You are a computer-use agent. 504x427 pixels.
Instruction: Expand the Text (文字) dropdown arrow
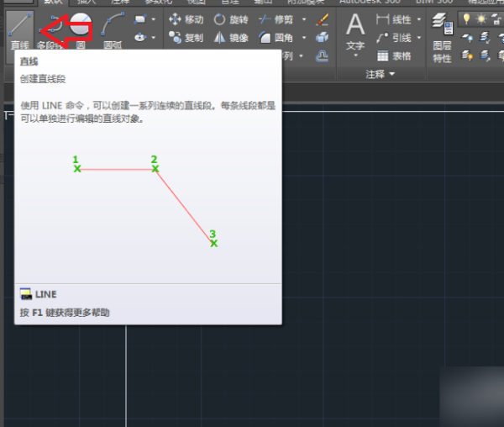(x=355, y=55)
